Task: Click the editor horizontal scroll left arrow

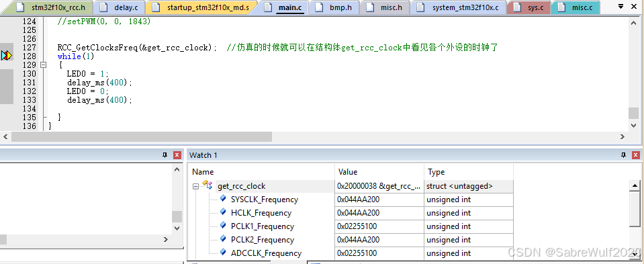Action: coord(6,137)
